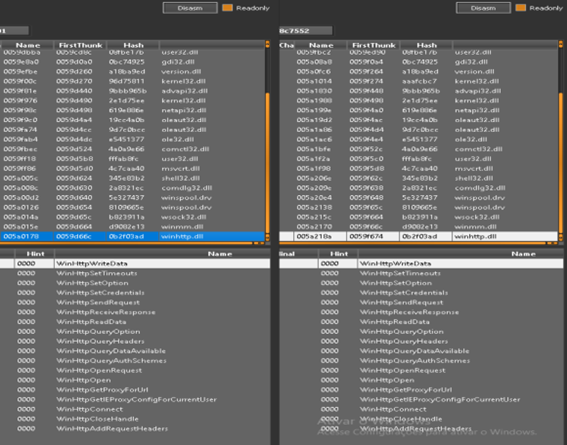Select the comctl32.dll row in the left pane
The height and width of the screenshot is (445, 567).
tap(132, 149)
